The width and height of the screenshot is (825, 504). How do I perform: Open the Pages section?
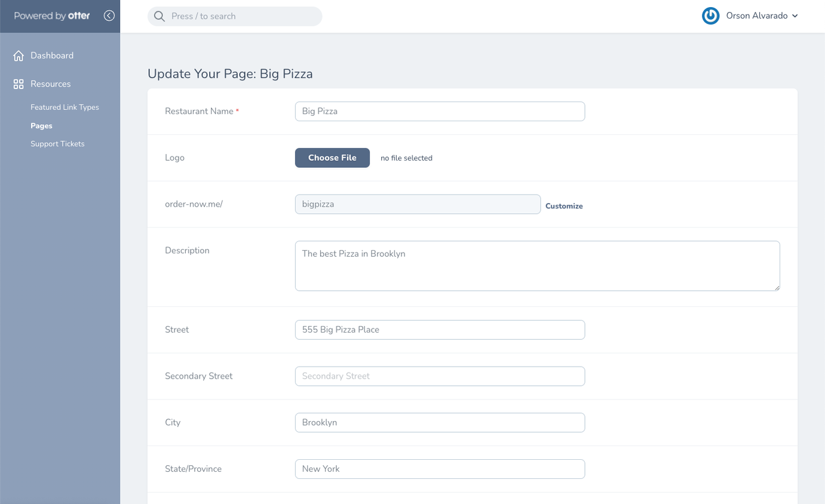coord(41,126)
